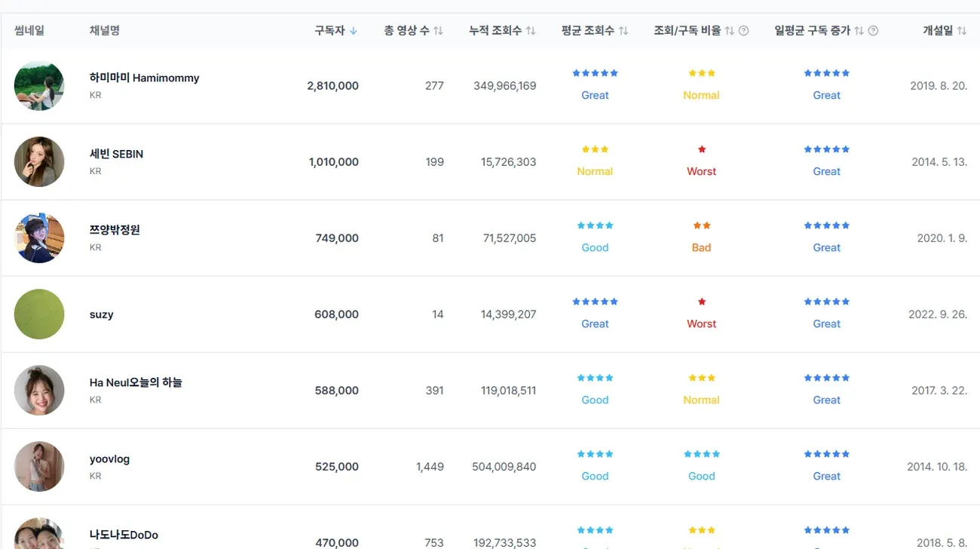Click the creation date 2017. 3. 22.
The width and height of the screenshot is (980, 549).
tap(939, 391)
